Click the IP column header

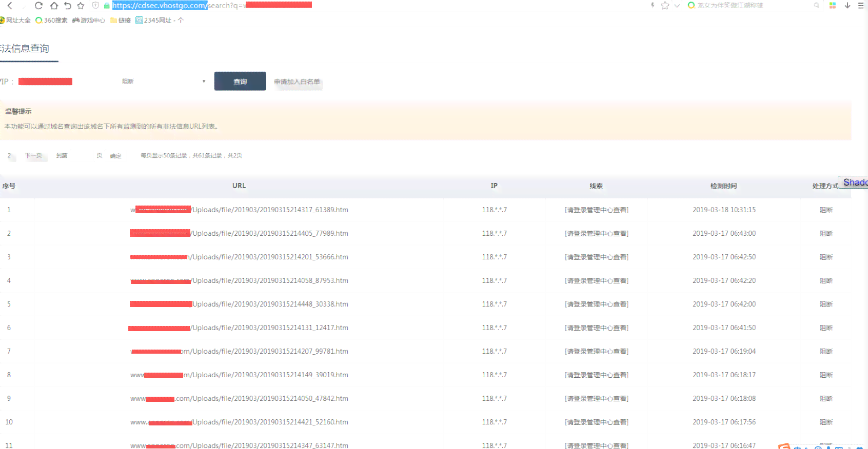[494, 186]
